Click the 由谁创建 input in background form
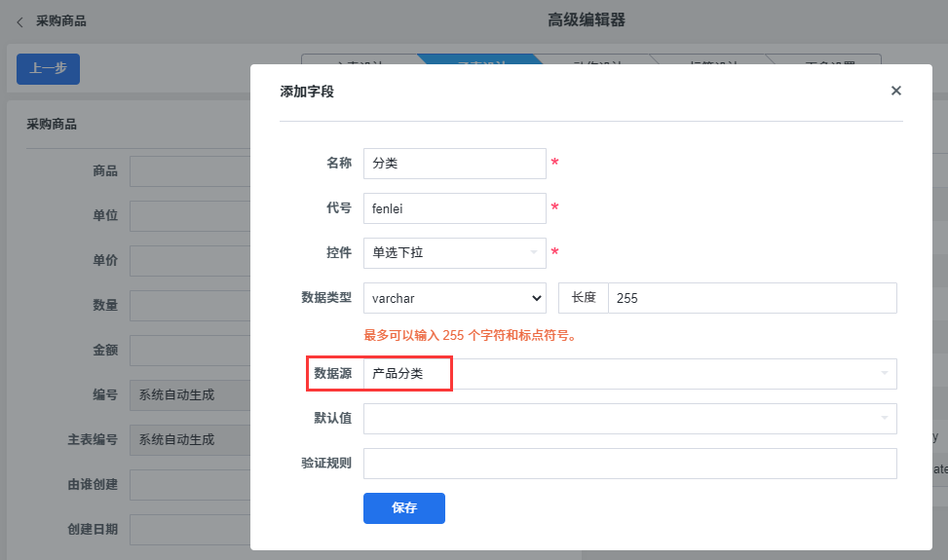Screen dimensions: 948x560 (190, 484)
